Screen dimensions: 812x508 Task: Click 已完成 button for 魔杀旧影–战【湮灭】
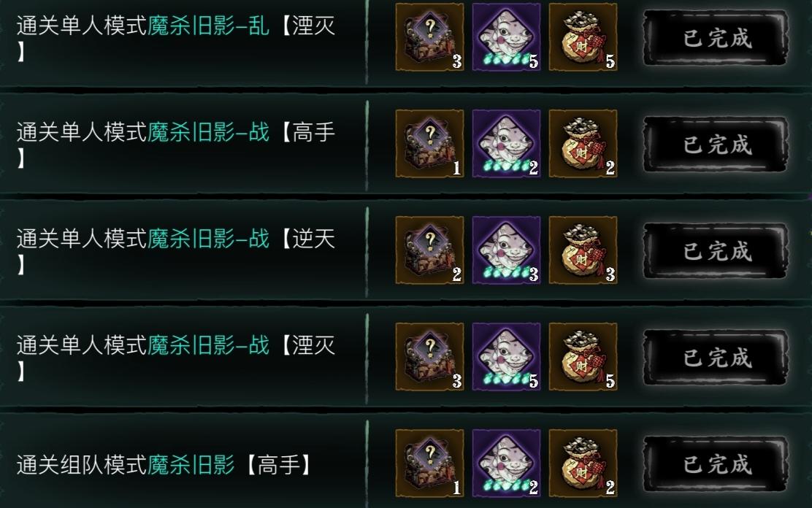pyautogui.click(x=716, y=358)
